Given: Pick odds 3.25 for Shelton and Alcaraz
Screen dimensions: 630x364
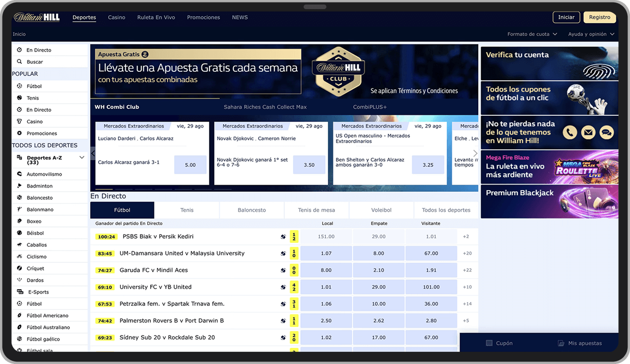Looking at the screenshot, I should pos(428,165).
